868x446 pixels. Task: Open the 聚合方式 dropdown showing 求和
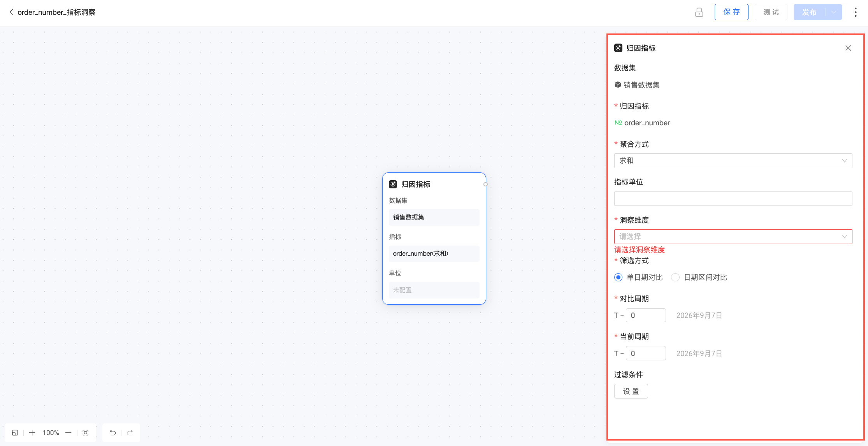(x=733, y=161)
